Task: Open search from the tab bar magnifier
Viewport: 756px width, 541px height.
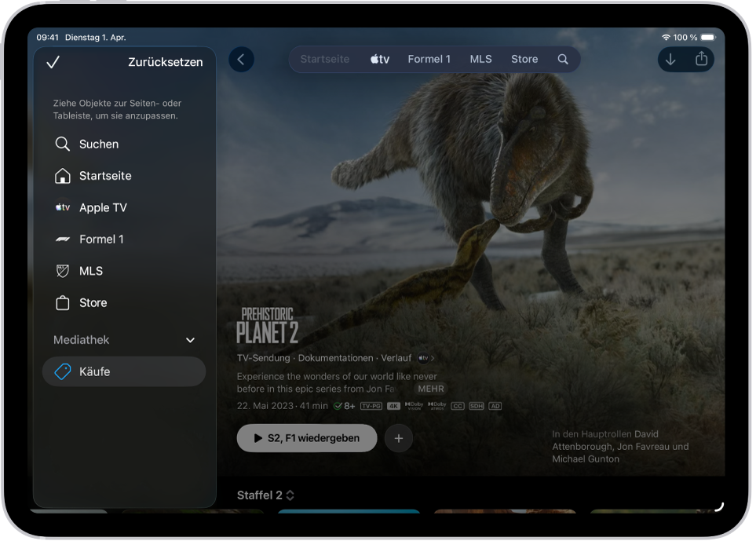Action: pyautogui.click(x=563, y=60)
